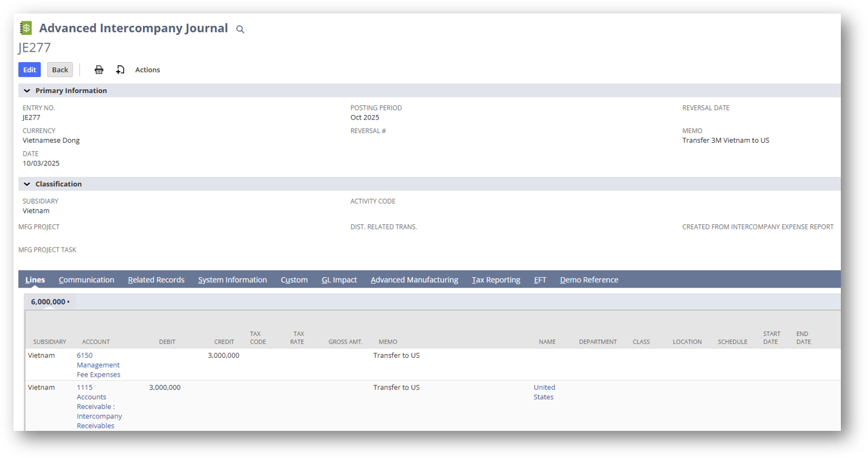View the Demo Reference tab
The width and height of the screenshot is (868, 458).
tap(589, 279)
